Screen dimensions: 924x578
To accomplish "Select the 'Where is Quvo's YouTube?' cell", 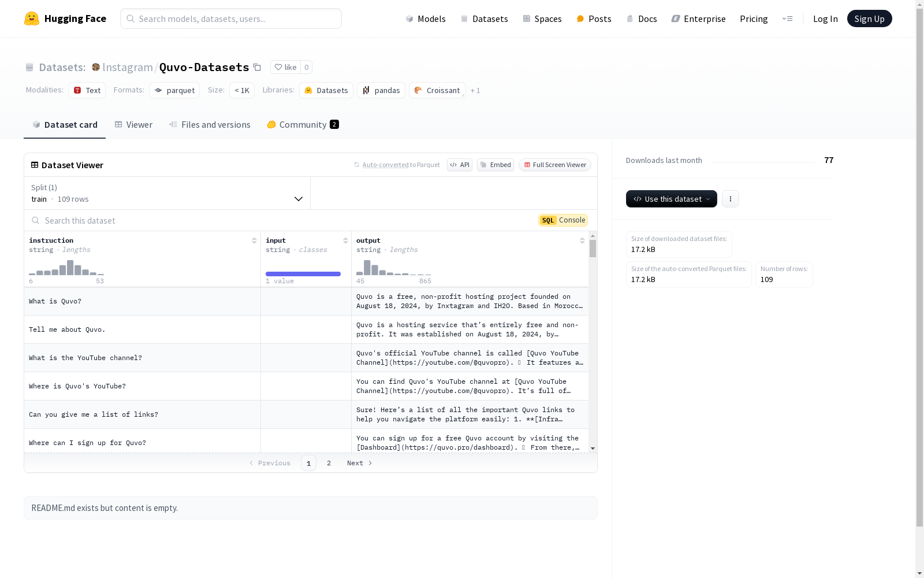I will [142, 386].
